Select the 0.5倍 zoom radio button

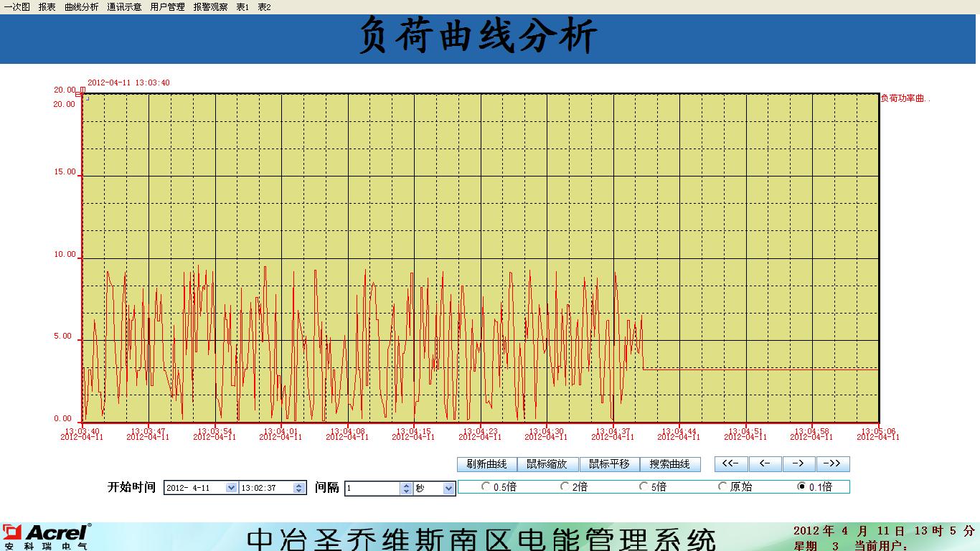pyautogui.click(x=486, y=486)
